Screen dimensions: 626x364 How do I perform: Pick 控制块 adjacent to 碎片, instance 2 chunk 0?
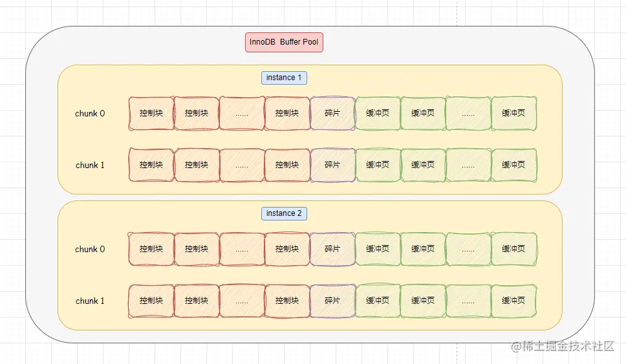click(287, 249)
